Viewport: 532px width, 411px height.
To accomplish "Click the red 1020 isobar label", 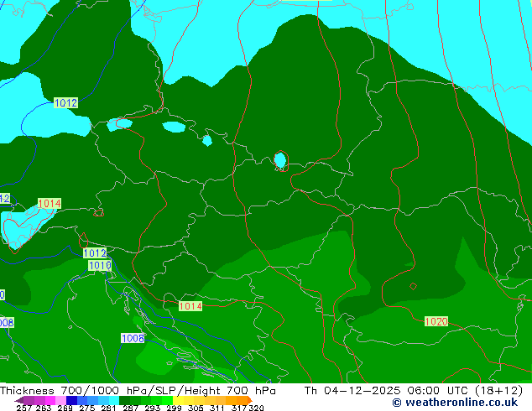I will [x=436, y=321].
